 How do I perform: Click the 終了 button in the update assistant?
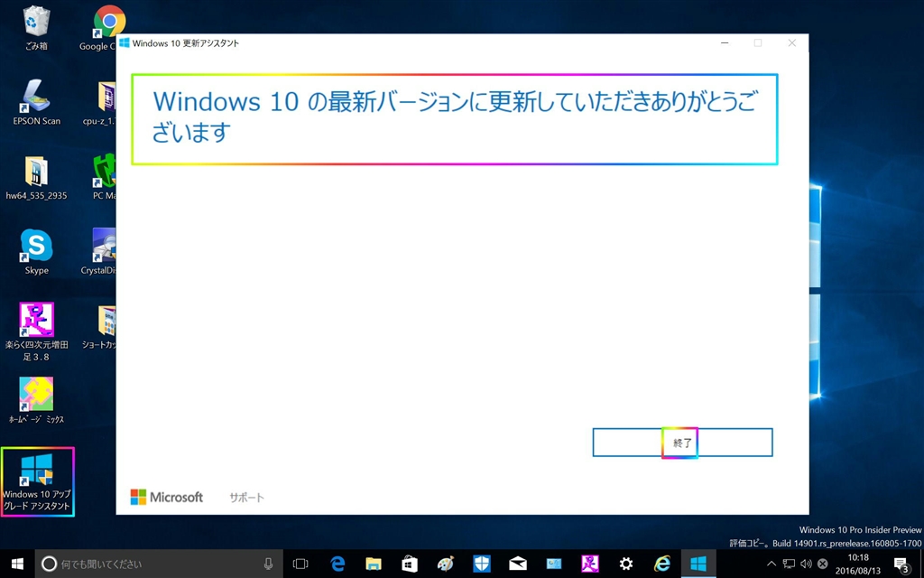(682, 443)
